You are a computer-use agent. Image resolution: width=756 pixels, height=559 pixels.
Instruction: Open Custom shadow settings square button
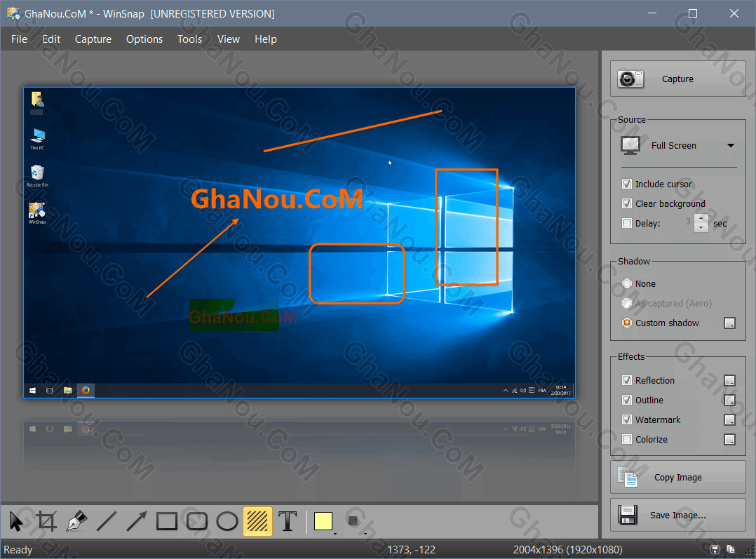[x=729, y=323]
